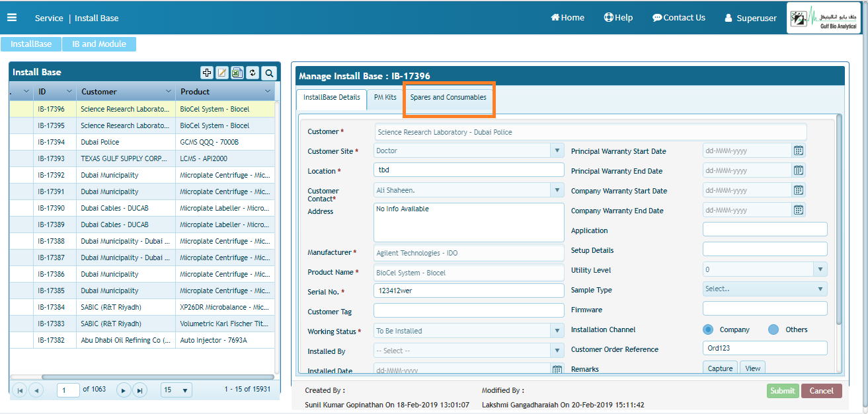This screenshot has height=414, width=868.
Task: Select row IB-17384 SABIC XP26DR Microbalance
Action: pos(142,307)
